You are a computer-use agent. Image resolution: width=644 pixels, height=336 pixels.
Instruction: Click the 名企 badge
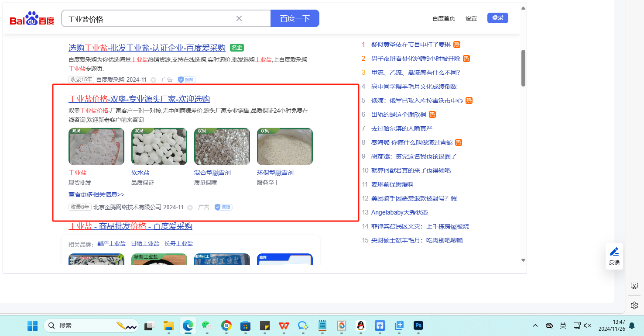[x=236, y=48]
